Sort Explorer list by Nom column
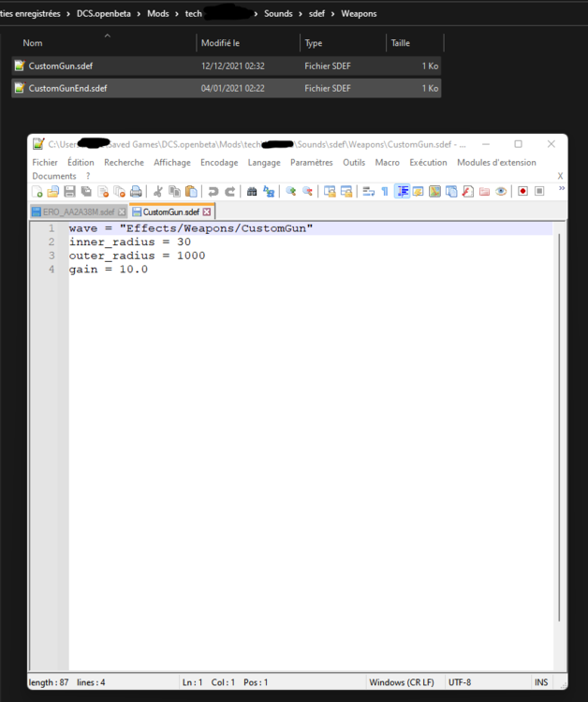This screenshot has width=588, height=702. point(33,43)
